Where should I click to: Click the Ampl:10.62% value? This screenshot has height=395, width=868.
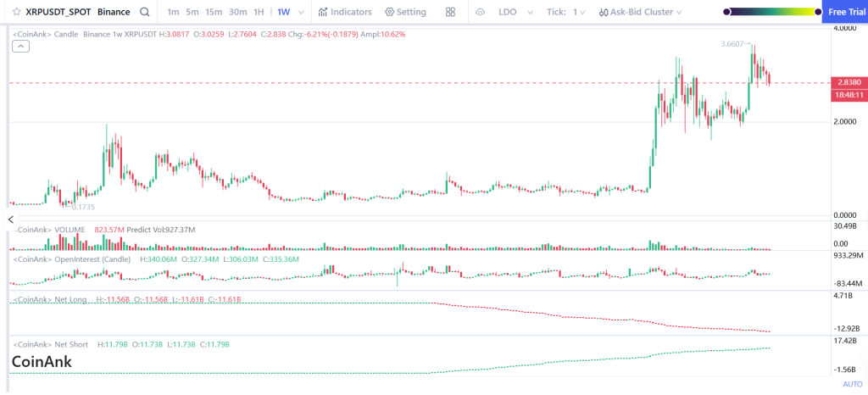[x=382, y=34]
